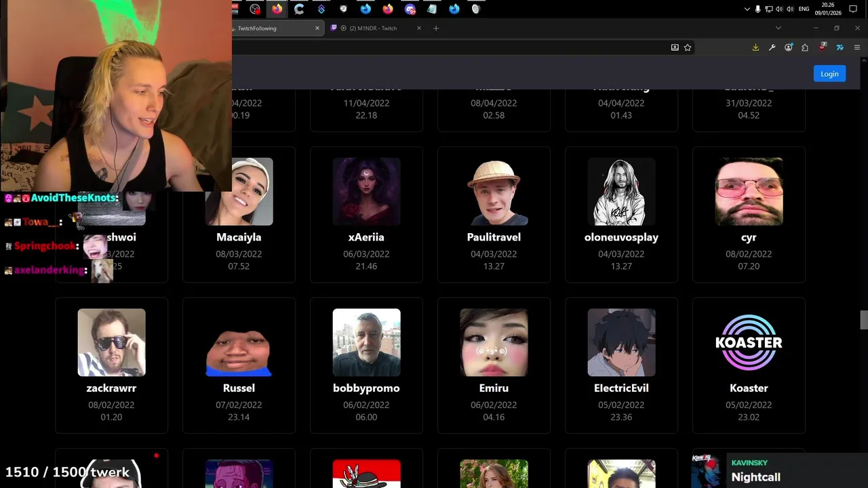Click the microphone icon in system tray
Screen dimensions: 868x488
(x=757, y=9)
